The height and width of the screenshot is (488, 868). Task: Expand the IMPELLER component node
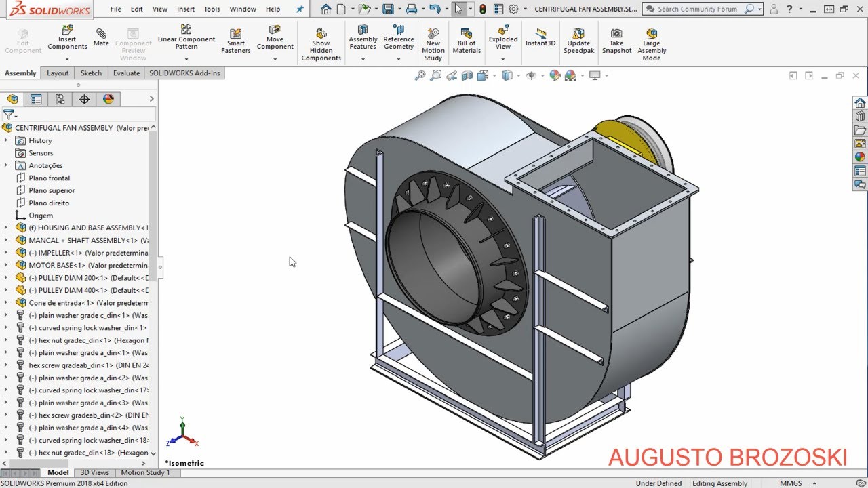pyautogui.click(x=6, y=253)
